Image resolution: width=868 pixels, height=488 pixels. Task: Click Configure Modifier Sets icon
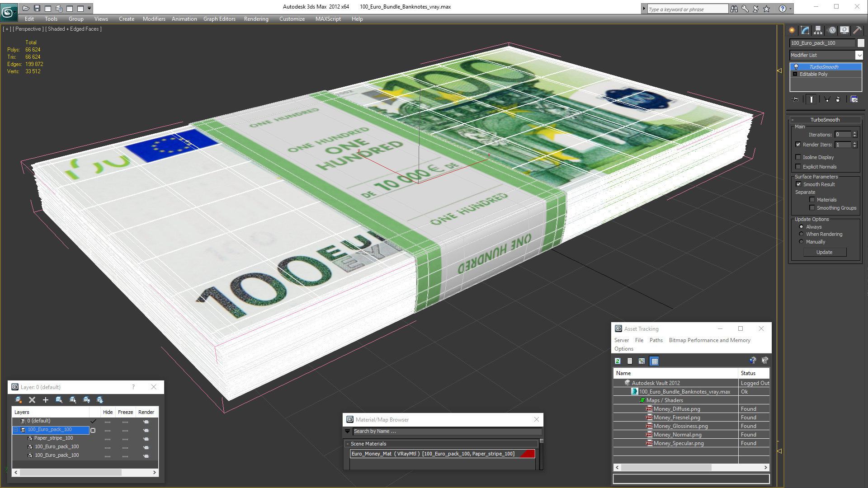click(854, 99)
